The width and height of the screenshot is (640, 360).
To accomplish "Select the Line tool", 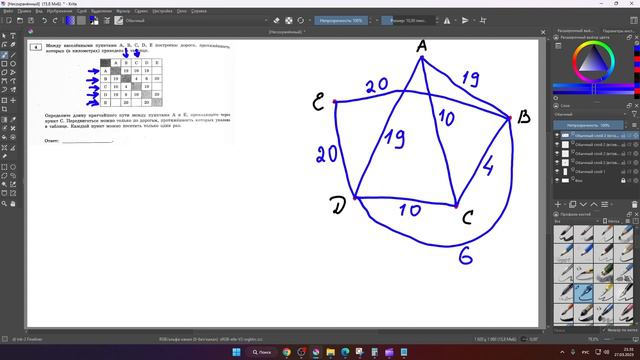I will click(13, 55).
